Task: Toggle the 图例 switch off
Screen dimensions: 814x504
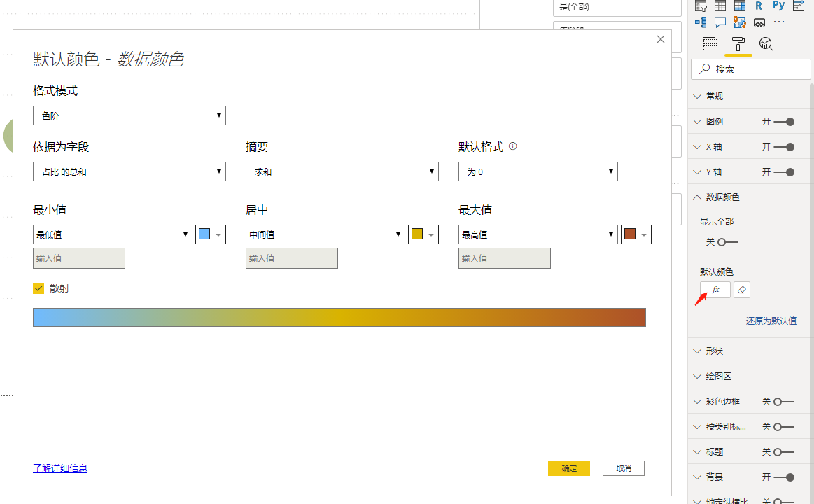Action: tap(784, 122)
